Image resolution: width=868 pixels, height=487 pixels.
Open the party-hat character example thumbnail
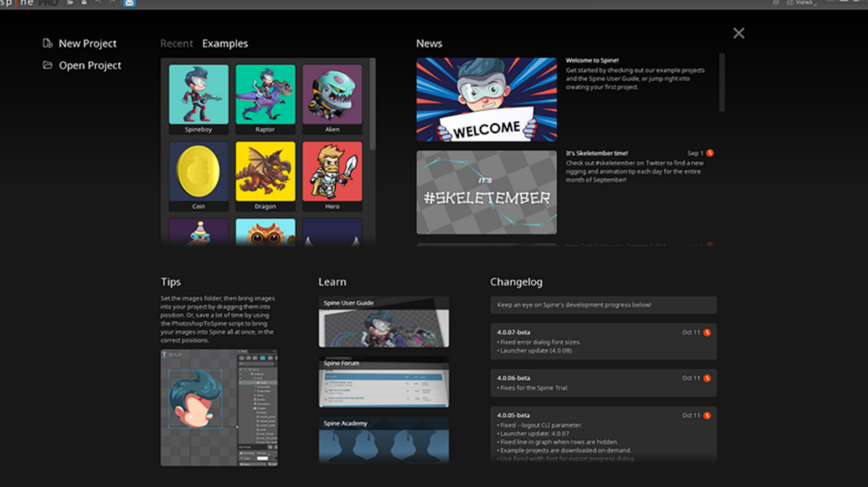point(199,232)
